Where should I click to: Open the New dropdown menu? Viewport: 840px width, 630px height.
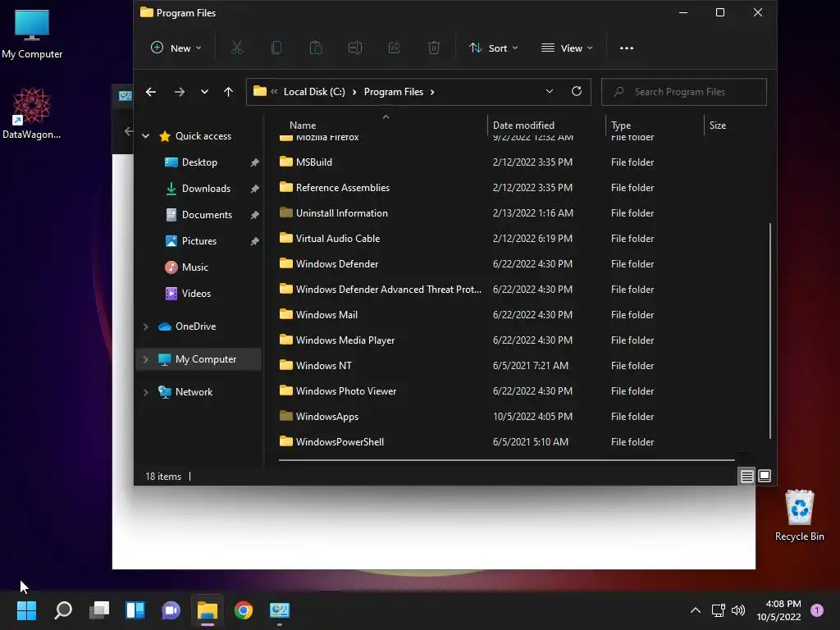(176, 48)
